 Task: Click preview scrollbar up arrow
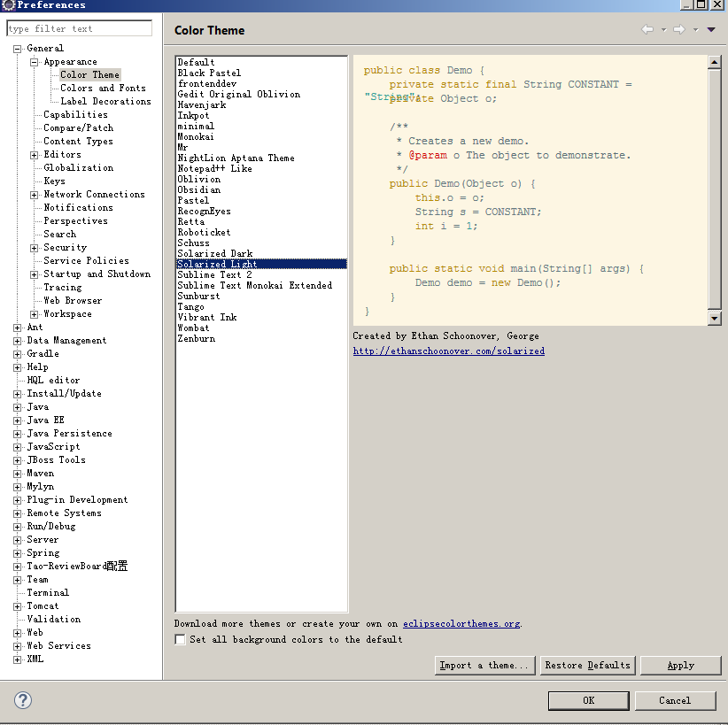pos(715,62)
